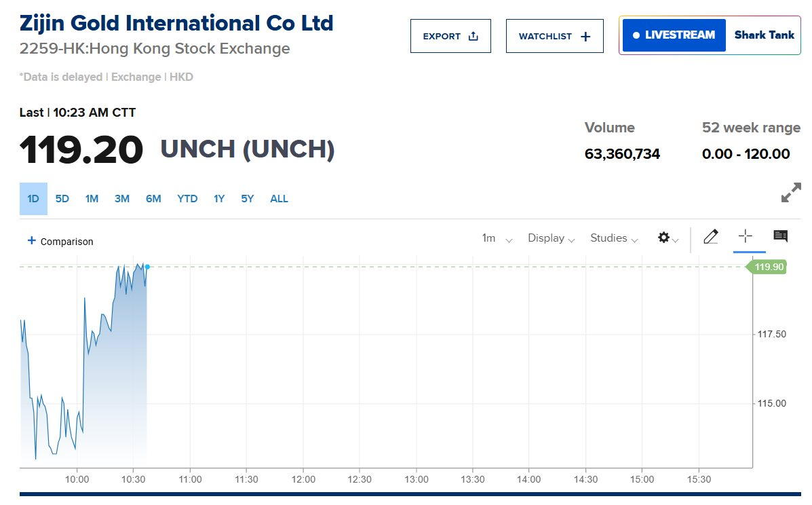Expand the 1m interval dropdown

point(497,238)
